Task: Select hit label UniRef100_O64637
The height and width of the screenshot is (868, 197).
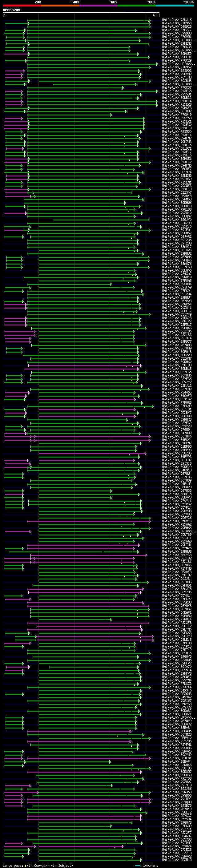Action: click(x=177, y=836)
